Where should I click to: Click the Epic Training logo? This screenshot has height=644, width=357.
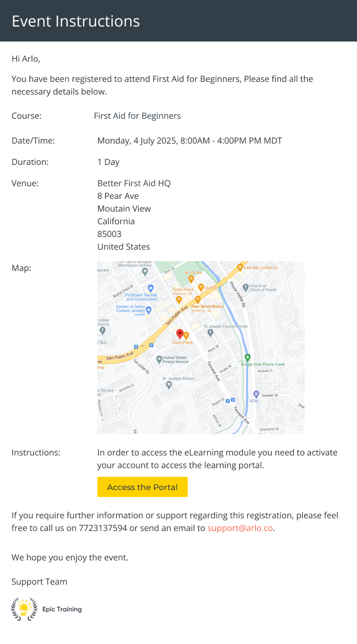47,609
